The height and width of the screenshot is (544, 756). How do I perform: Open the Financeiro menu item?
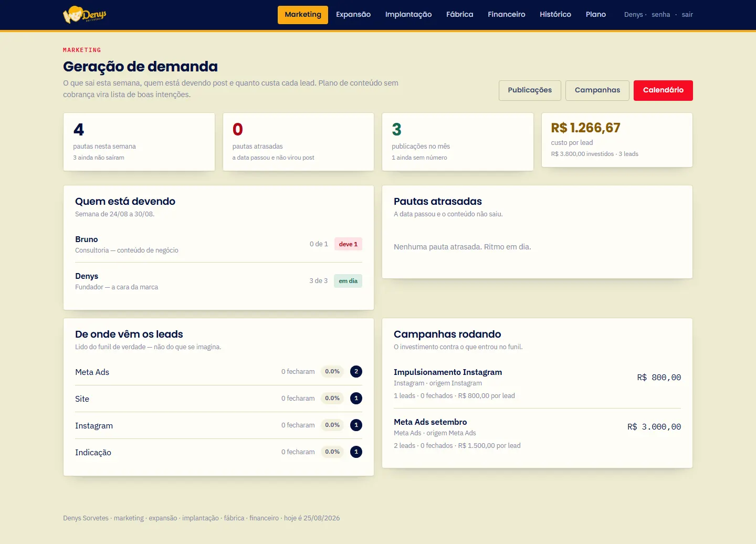click(x=507, y=15)
